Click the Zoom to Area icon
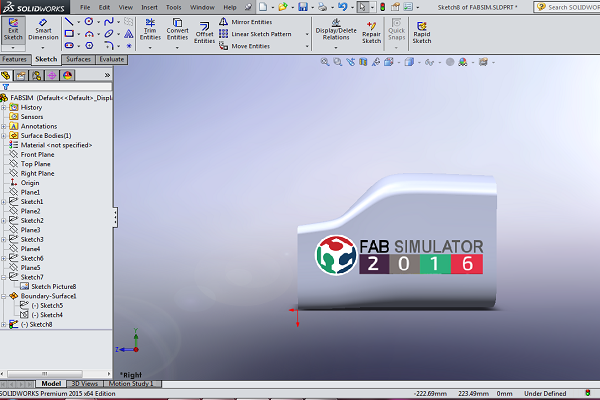This screenshot has width=600, height=400. (338, 62)
